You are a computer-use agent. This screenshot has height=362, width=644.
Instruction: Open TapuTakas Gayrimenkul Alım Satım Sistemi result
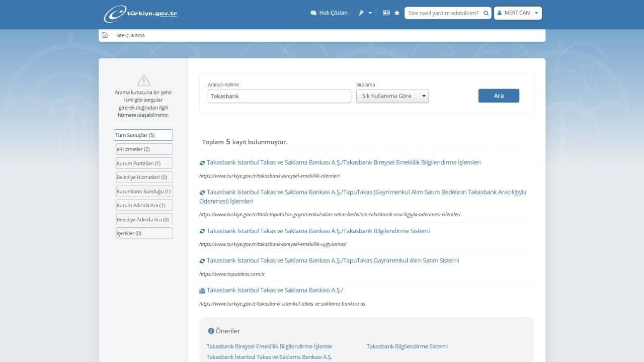click(333, 260)
